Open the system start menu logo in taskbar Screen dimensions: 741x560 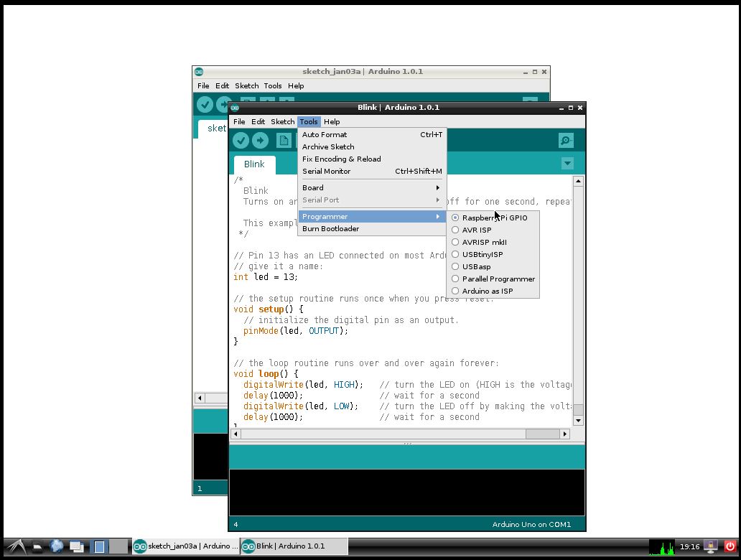[x=17, y=547]
